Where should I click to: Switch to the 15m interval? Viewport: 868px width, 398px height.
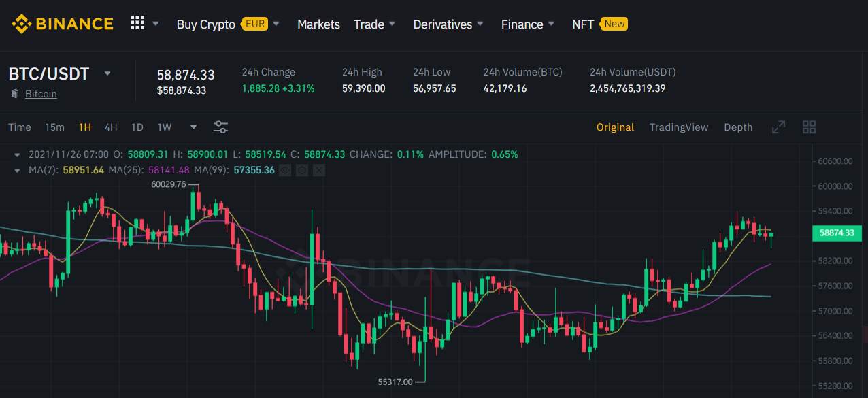54,127
